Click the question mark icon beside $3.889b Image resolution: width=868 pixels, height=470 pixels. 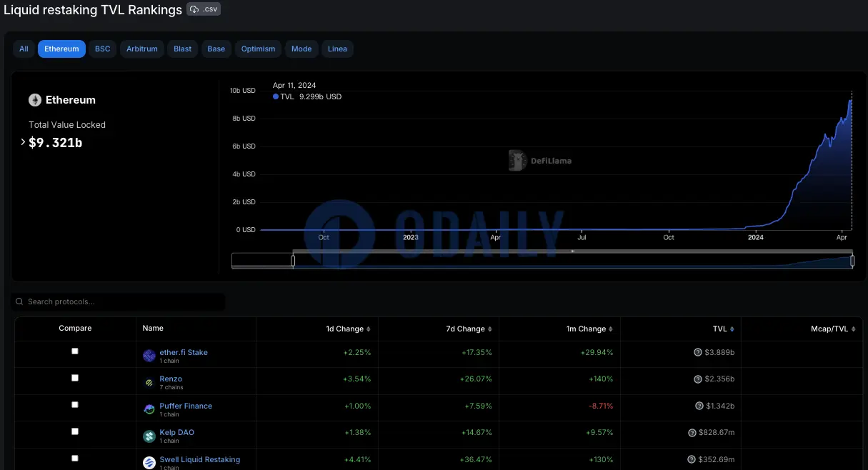coord(698,352)
